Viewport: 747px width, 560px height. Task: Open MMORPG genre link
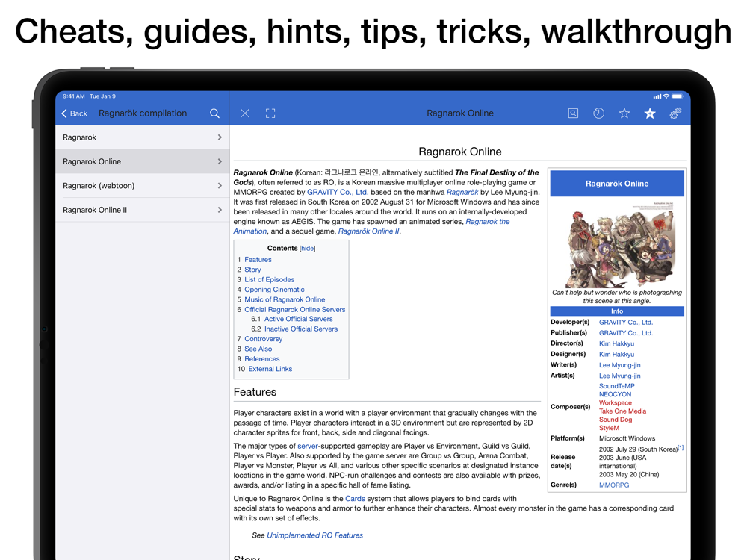pos(613,485)
